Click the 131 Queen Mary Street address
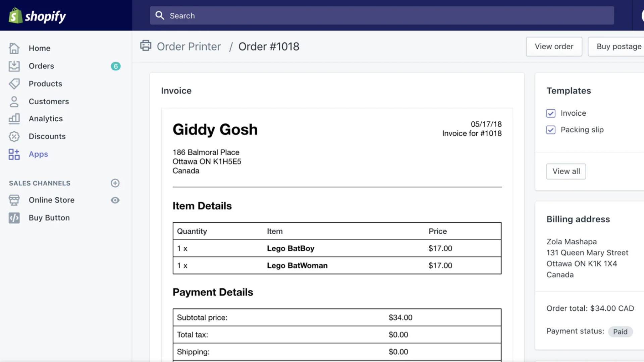 tap(587, 253)
